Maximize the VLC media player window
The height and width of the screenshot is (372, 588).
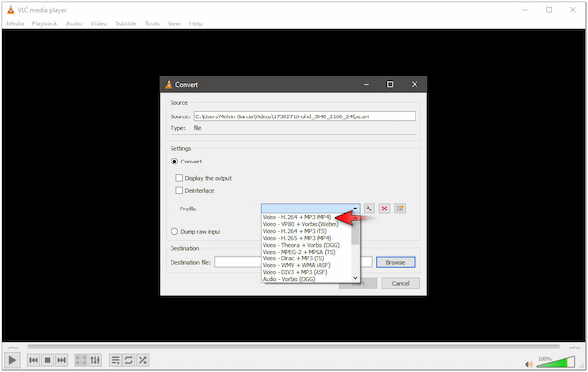point(549,10)
